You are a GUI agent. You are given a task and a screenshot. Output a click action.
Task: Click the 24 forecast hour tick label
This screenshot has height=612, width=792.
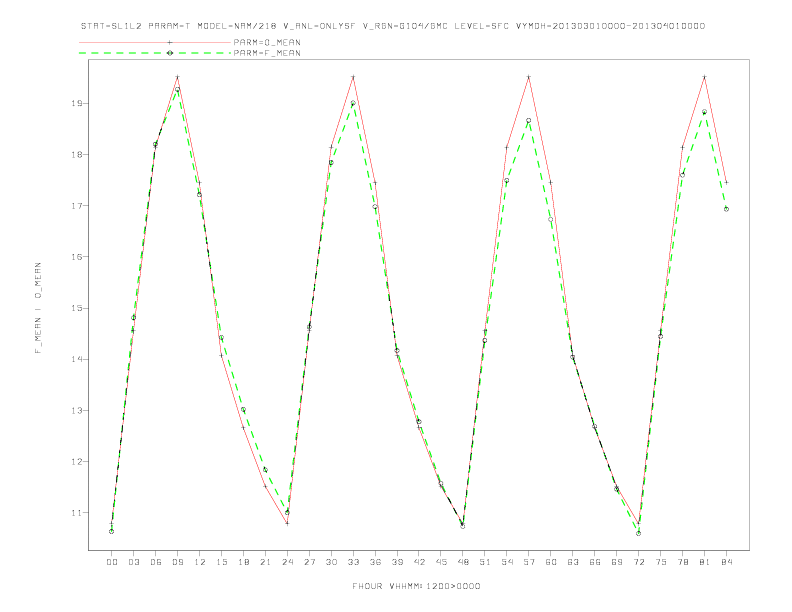point(287,562)
